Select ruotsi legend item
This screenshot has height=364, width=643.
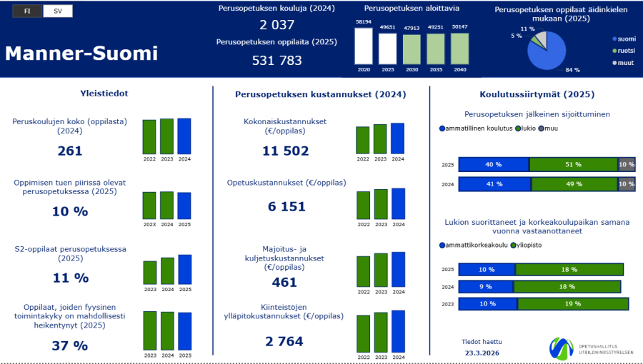point(624,51)
